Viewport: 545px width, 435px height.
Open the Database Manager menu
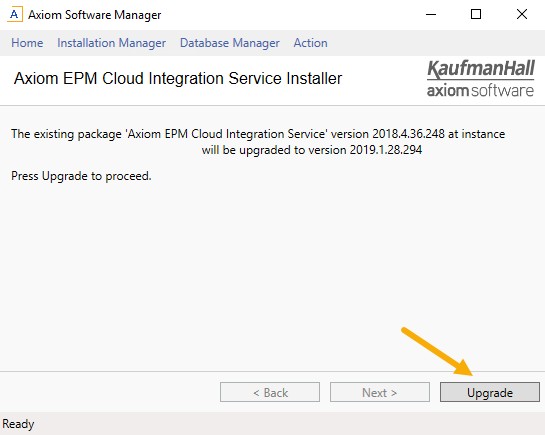(230, 43)
